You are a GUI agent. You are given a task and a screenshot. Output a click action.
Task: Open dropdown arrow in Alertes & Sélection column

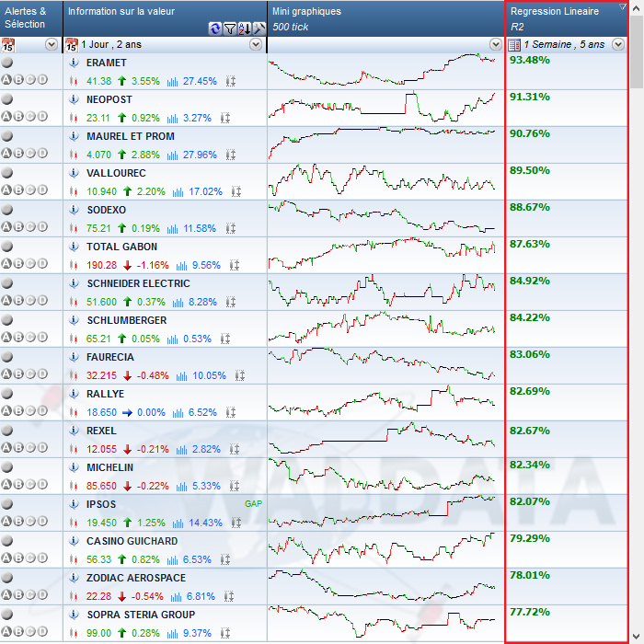(x=52, y=44)
